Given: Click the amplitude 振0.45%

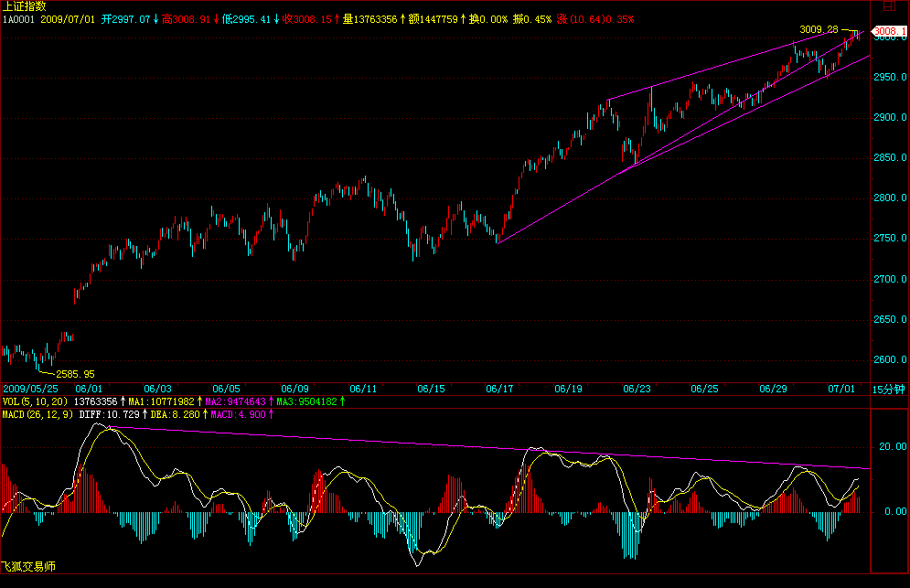Looking at the screenshot, I should click(532, 19).
